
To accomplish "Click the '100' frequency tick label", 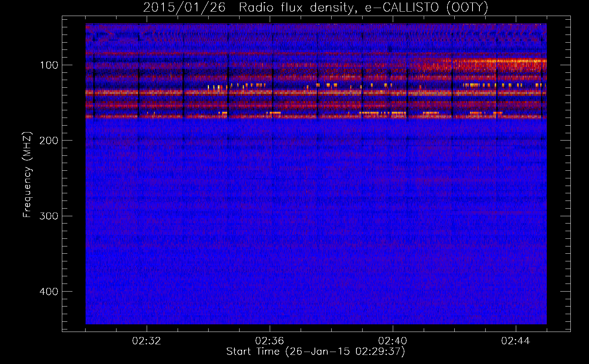I will click(x=49, y=65).
